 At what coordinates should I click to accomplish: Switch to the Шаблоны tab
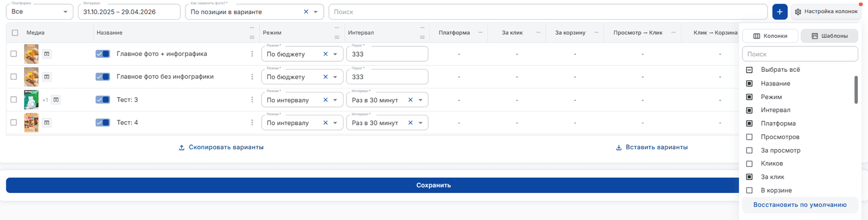coord(829,36)
